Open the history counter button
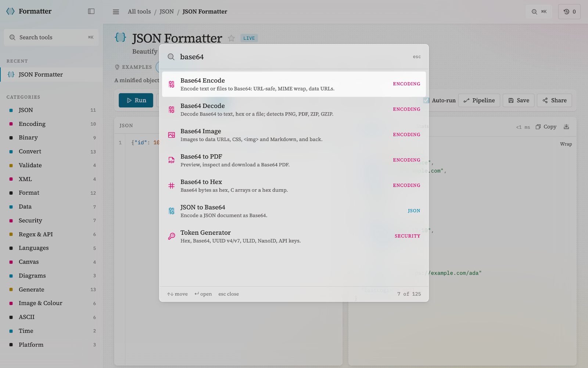This screenshot has height=368, width=588. 569,12
